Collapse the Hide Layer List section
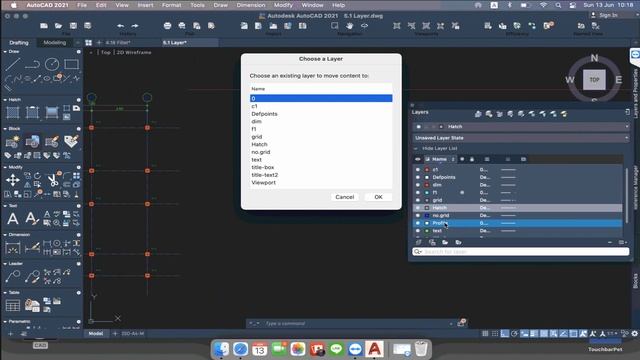 click(x=436, y=149)
